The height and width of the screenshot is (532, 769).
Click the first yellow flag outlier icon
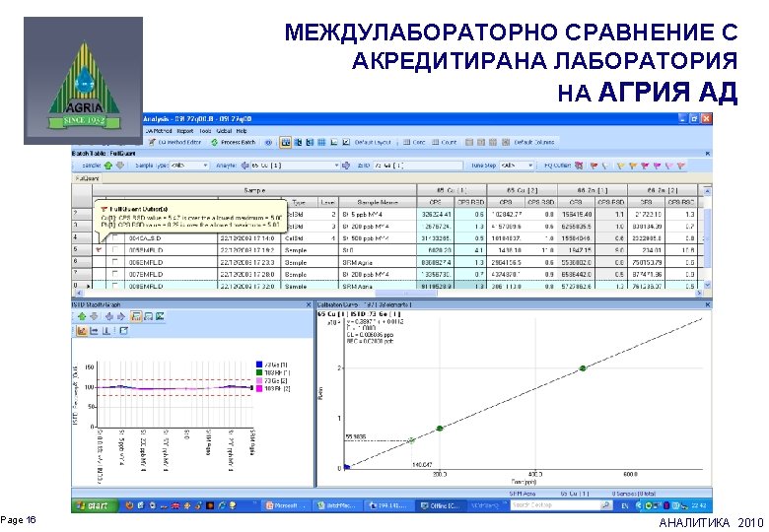click(x=621, y=166)
